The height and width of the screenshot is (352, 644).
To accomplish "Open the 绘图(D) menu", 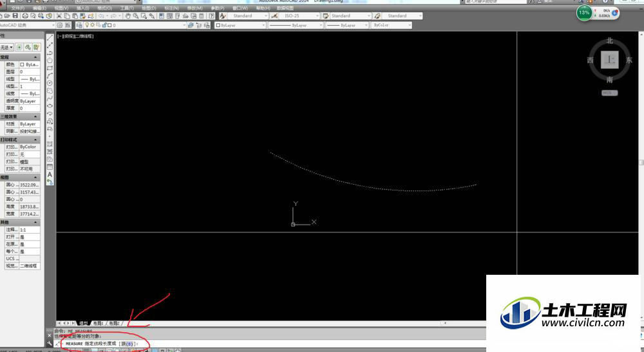I will pyautogui.click(x=149, y=8).
